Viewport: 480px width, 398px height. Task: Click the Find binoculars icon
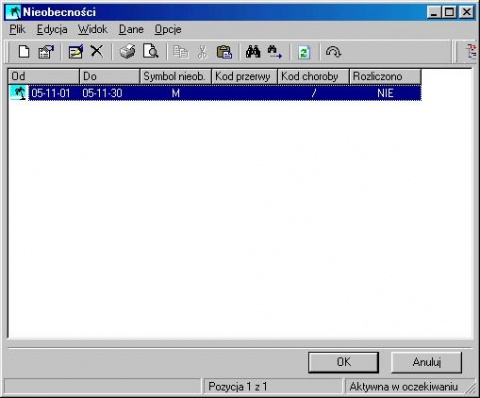click(253, 52)
